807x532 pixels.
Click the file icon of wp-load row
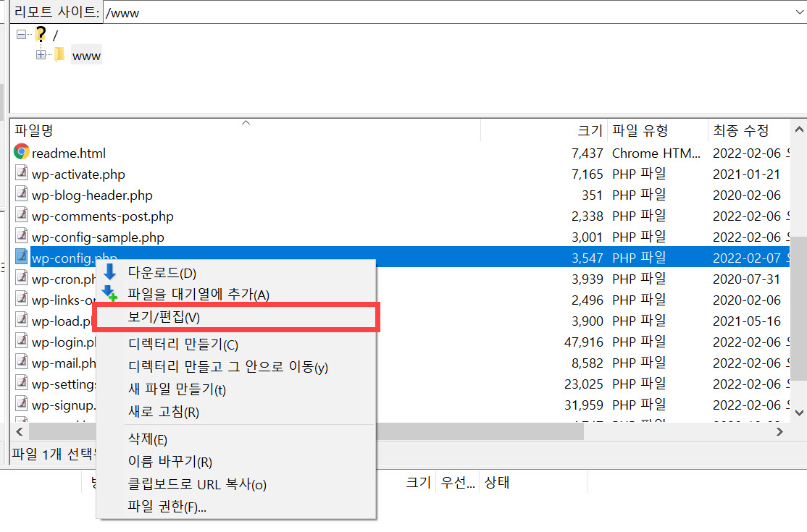(21, 320)
